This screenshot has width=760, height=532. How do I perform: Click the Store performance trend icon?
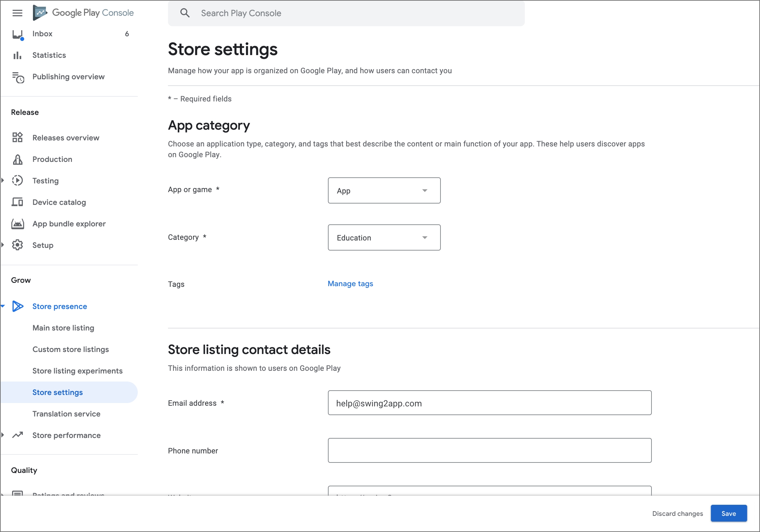click(17, 435)
